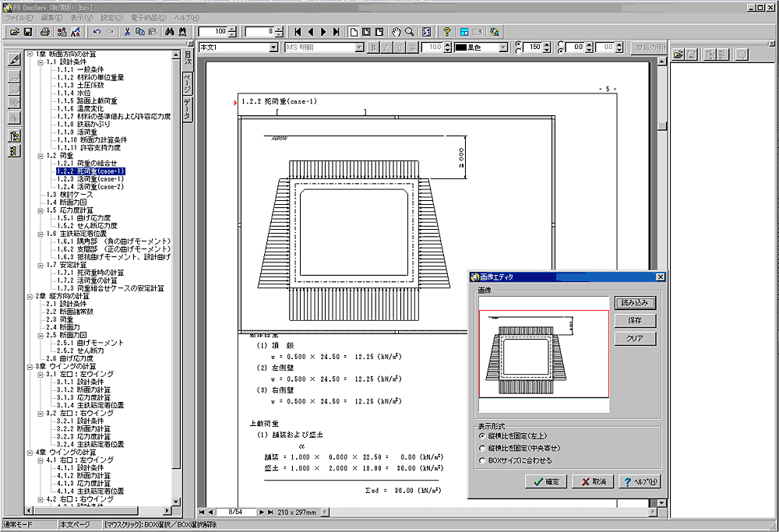This screenshot has width=779, height=532.
Task: Select tree item 1.2.3 活荷重(case-1)
Action: pos(90,179)
